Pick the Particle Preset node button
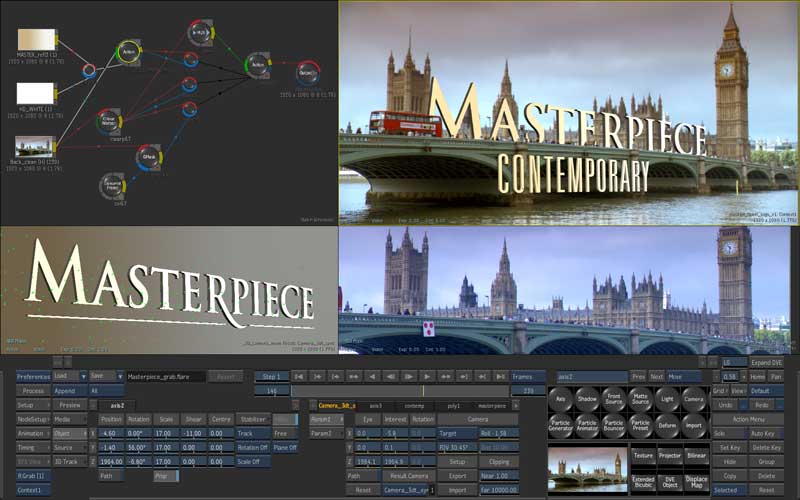 pos(640,426)
